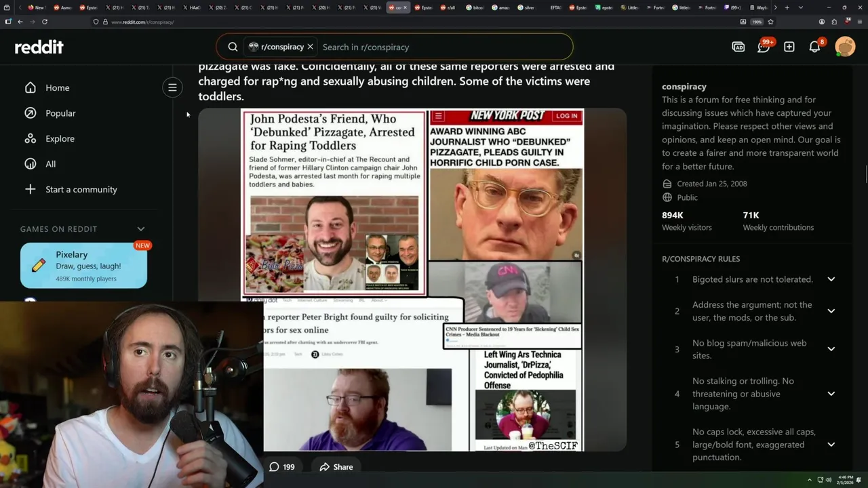Click the Share button under the post

336,467
